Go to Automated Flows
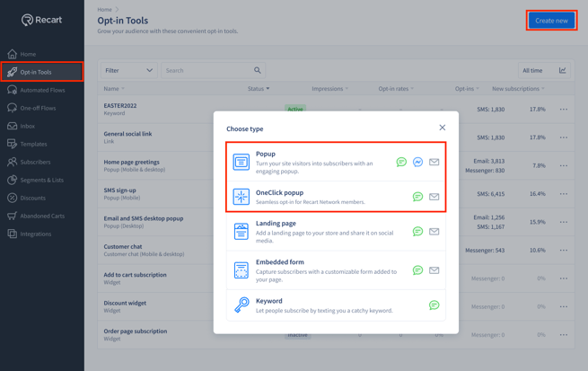The image size is (588, 371). point(42,90)
